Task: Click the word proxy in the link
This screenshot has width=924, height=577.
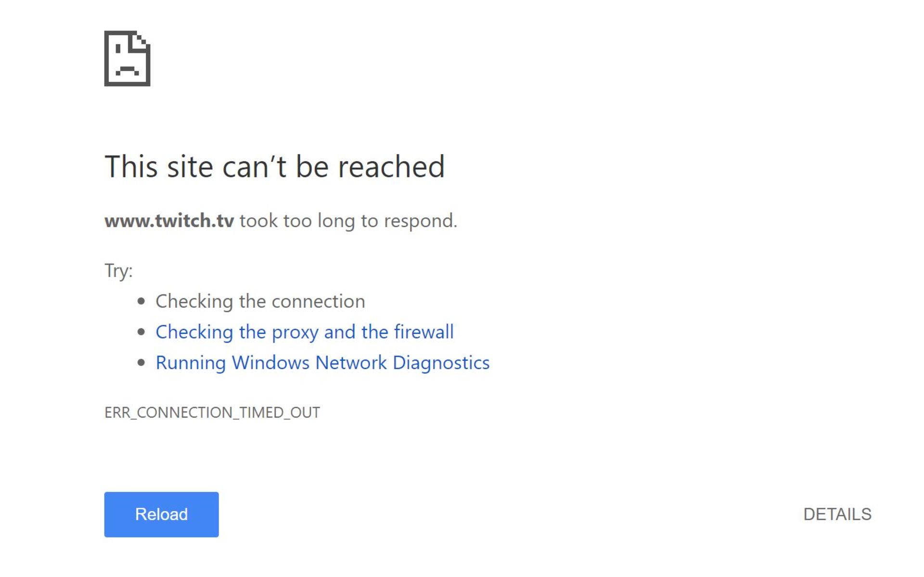Action: pyautogui.click(x=295, y=333)
